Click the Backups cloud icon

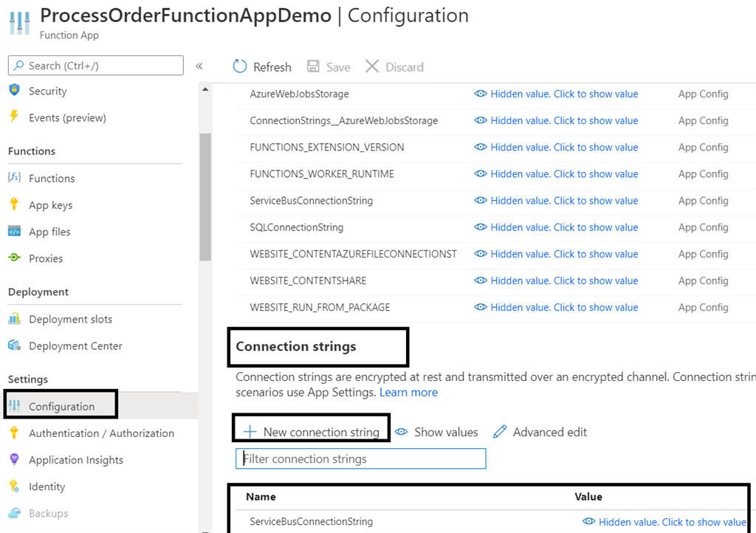(x=15, y=513)
